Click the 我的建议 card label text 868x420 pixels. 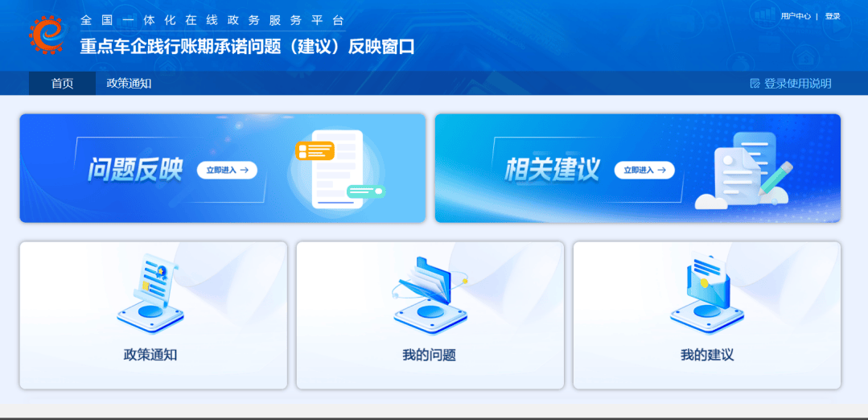(x=706, y=355)
